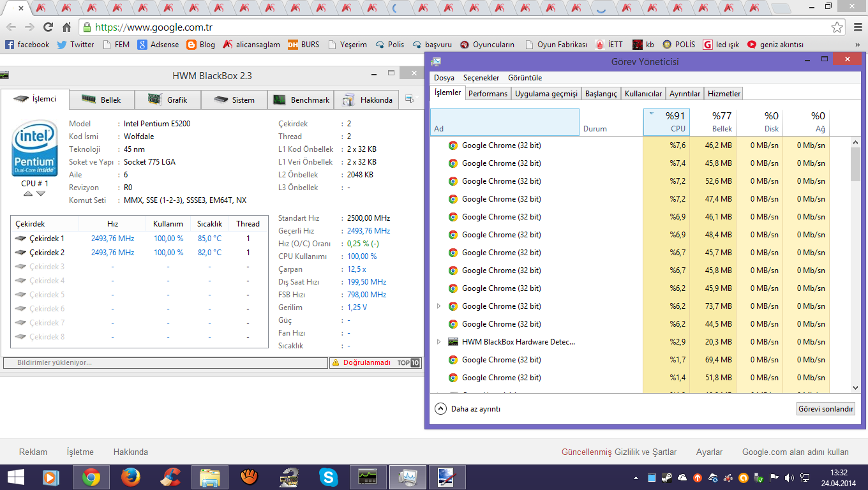The width and height of the screenshot is (868, 490).
Task: Switch to the Uygulama geçmişi tab
Action: pos(546,94)
